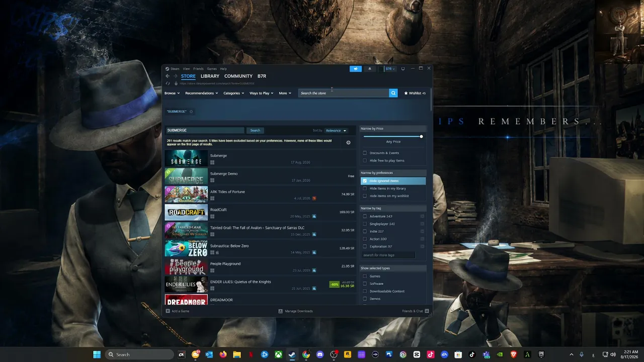644x362 pixels.
Task: Open ARK Tides of Fortune result
Action: [x=260, y=195]
